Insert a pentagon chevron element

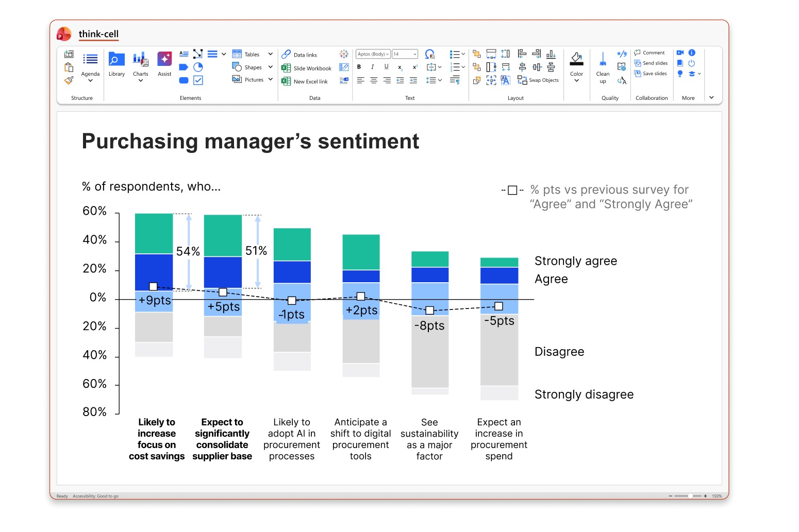click(184, 67)
